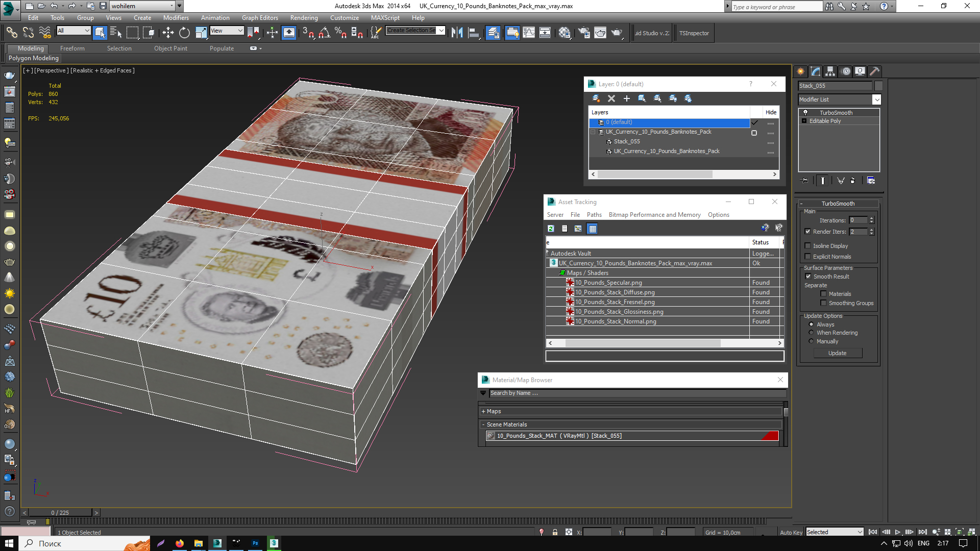The width and height of the screenshot is (980, 551).
Task: Toggle Smooth Result checkbox
Action: tap(808, 277)
